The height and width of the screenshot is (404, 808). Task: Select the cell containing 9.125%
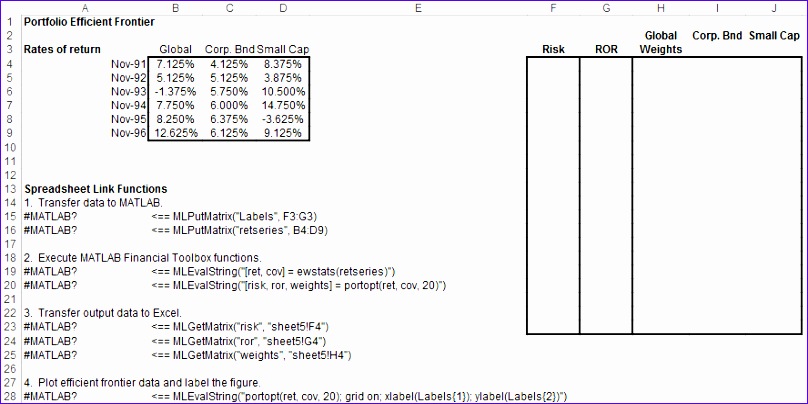point(283,133)
